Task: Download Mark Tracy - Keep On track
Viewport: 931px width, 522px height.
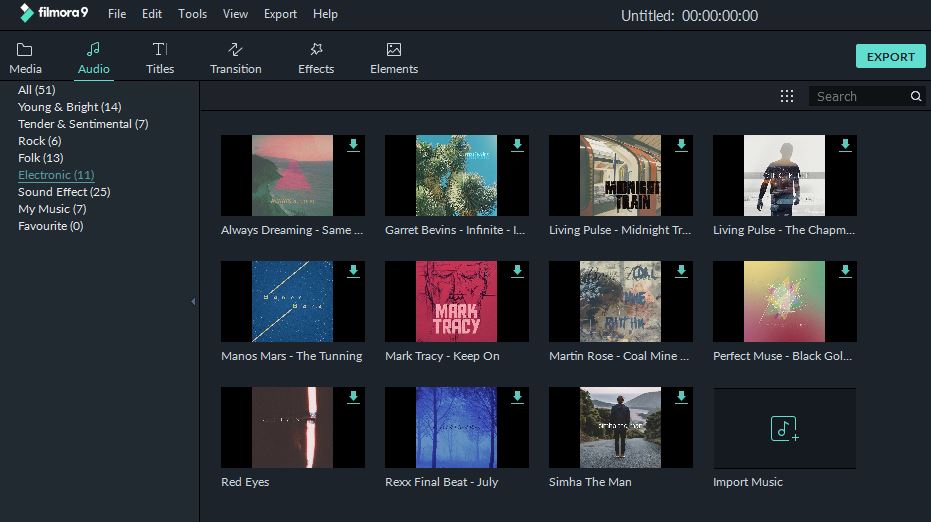Action: (517, 271)
